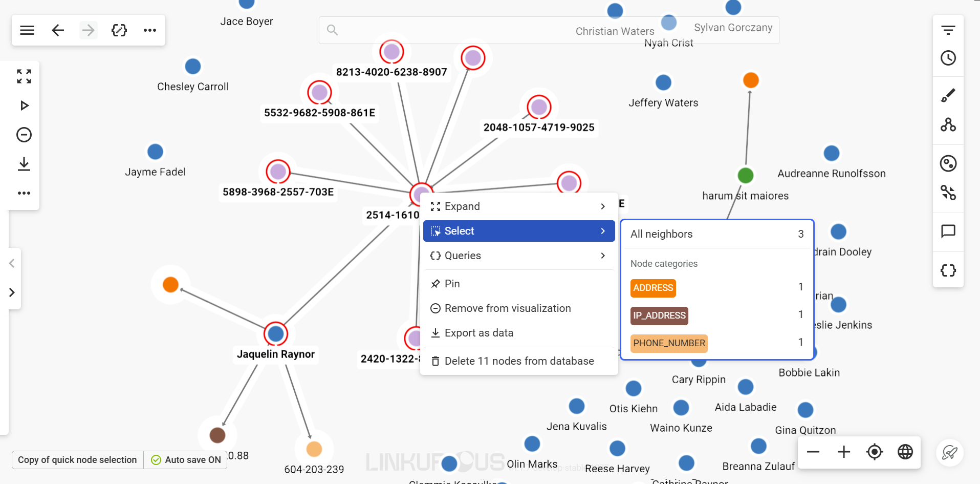
Task: Expand the collapsed left side panel
Action: point(12,292)
